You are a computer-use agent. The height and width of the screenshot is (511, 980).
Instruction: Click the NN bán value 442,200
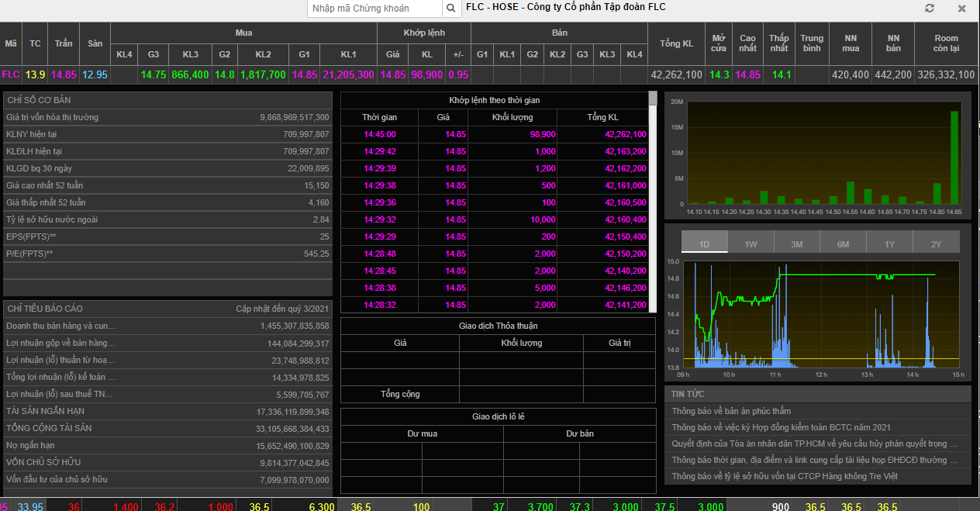tap(893, 75)
